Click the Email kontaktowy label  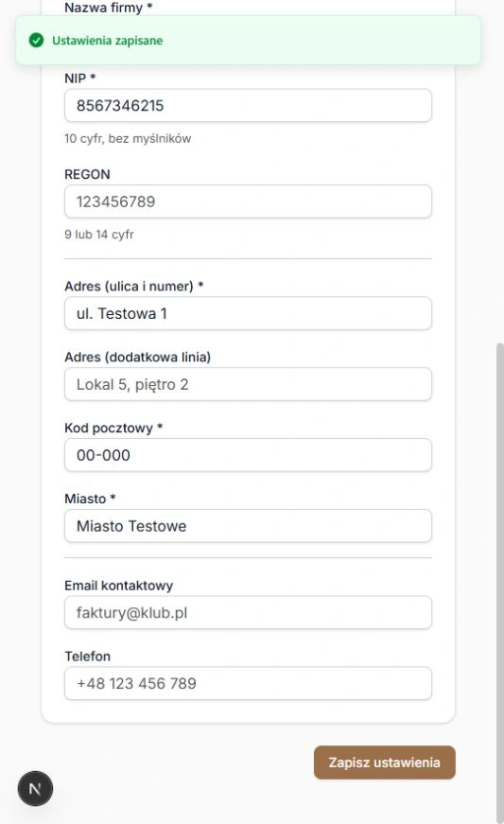118,586
